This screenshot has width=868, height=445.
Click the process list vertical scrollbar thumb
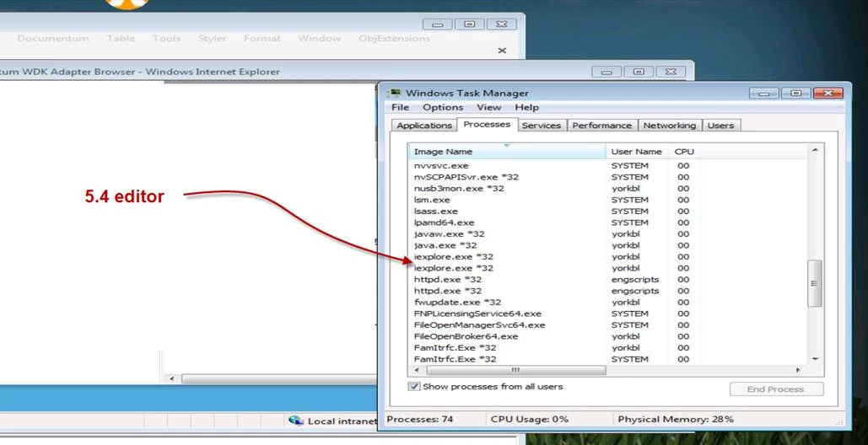click(x=815, y=283)
